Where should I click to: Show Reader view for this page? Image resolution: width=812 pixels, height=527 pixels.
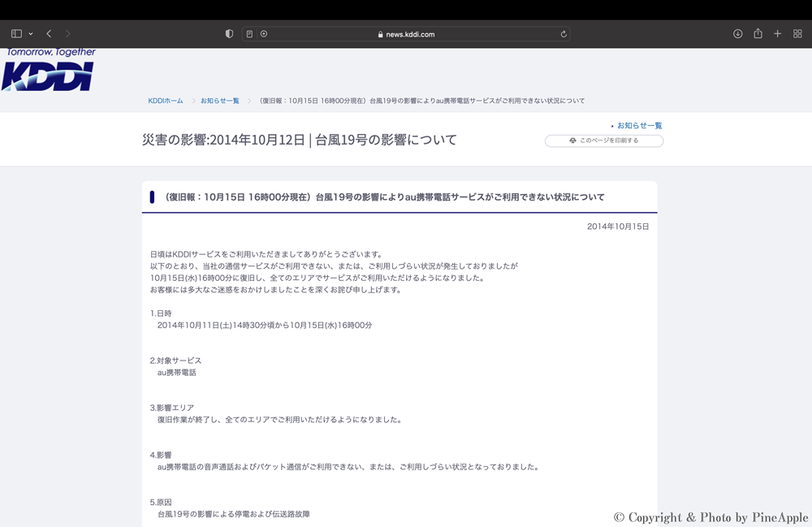pos(249,34)
